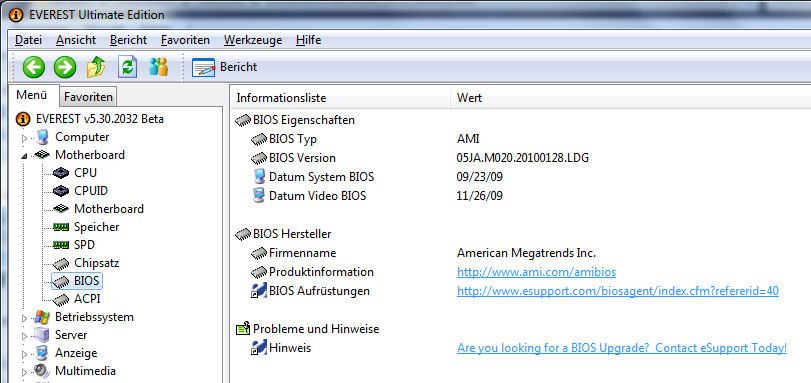Go back with the green left arrow
Viewport: 811px width, 383px height.
coord(34,67)
